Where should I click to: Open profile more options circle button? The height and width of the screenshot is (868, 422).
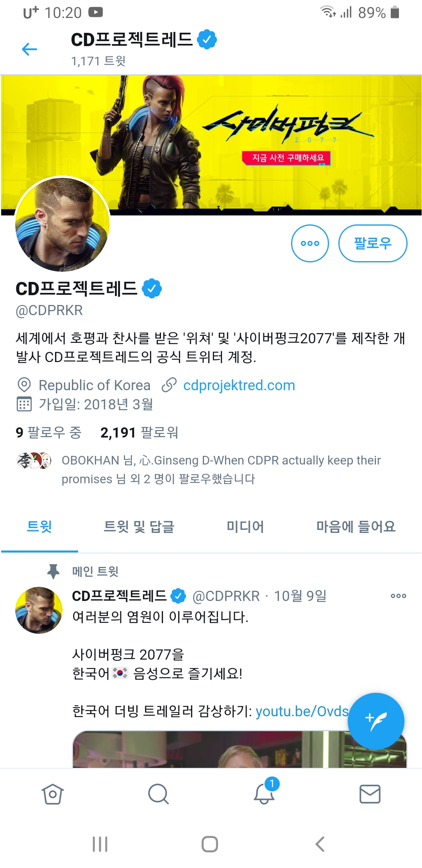click(310, 243)
